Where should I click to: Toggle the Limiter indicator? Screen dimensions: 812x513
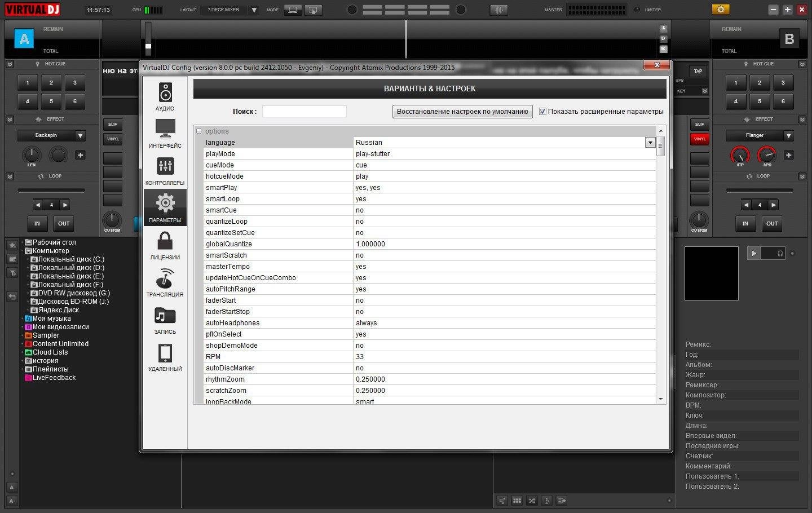tap(637, 10)
